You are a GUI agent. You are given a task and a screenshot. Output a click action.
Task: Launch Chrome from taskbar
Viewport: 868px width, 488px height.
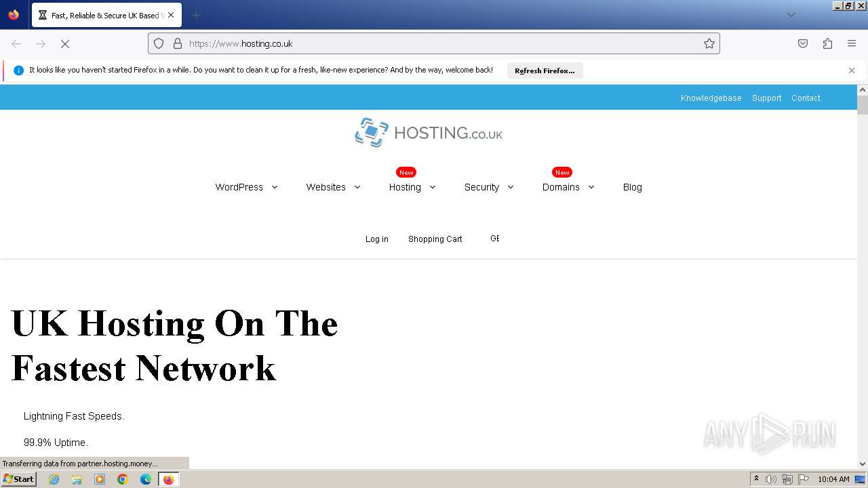pos(123,479)
